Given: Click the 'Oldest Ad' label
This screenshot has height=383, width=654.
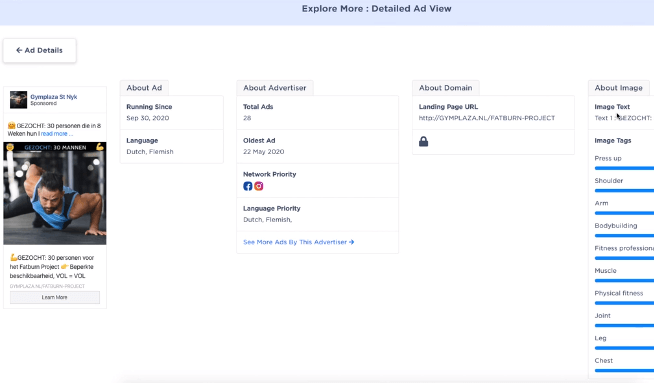Looking at the screenshot, I should pos(259,141).
